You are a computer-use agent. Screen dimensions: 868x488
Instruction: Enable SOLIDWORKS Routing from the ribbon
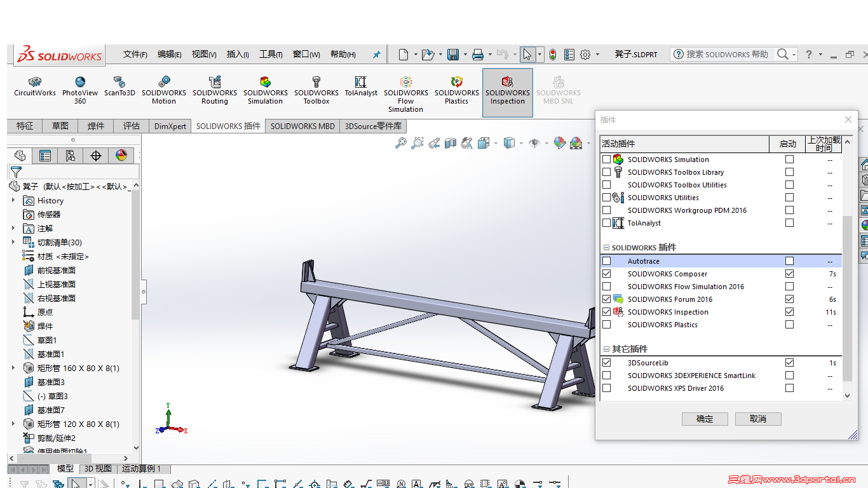(x=215, y=90)
